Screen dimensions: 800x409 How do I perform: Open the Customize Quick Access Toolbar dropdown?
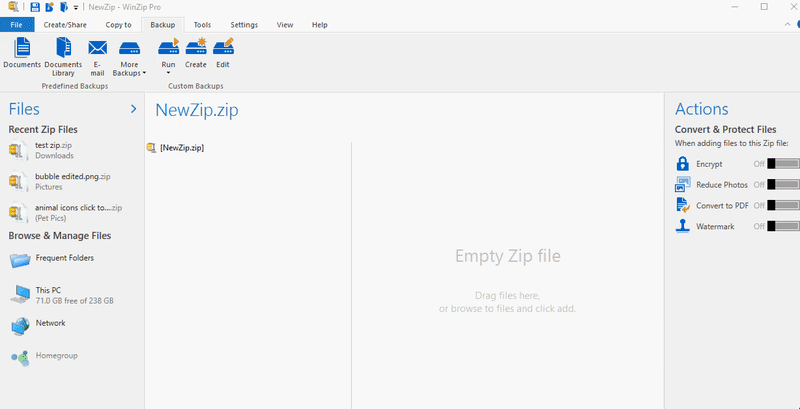pyautogui.click(x=76, y=8)
